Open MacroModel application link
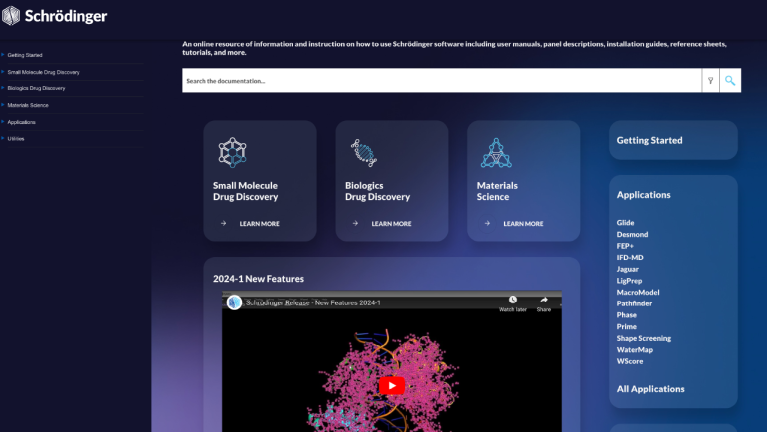 tap(638, 292)
